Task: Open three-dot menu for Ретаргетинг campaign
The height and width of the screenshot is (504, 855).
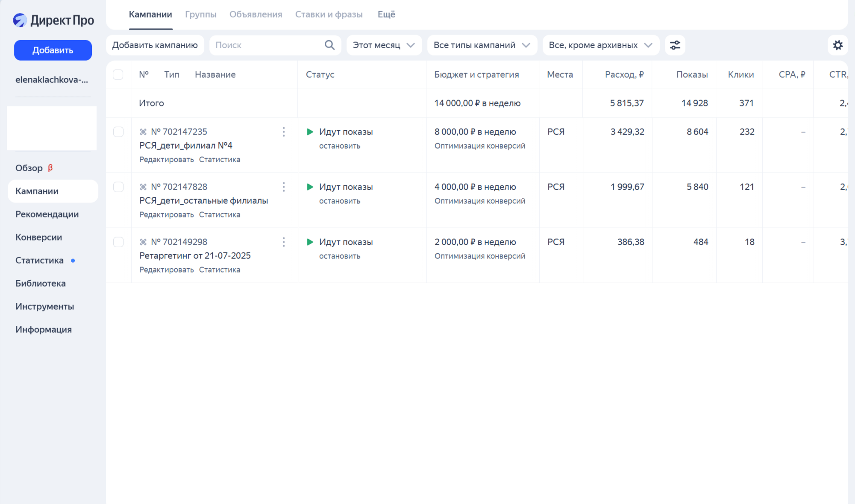Action: (x=284, y=242)
